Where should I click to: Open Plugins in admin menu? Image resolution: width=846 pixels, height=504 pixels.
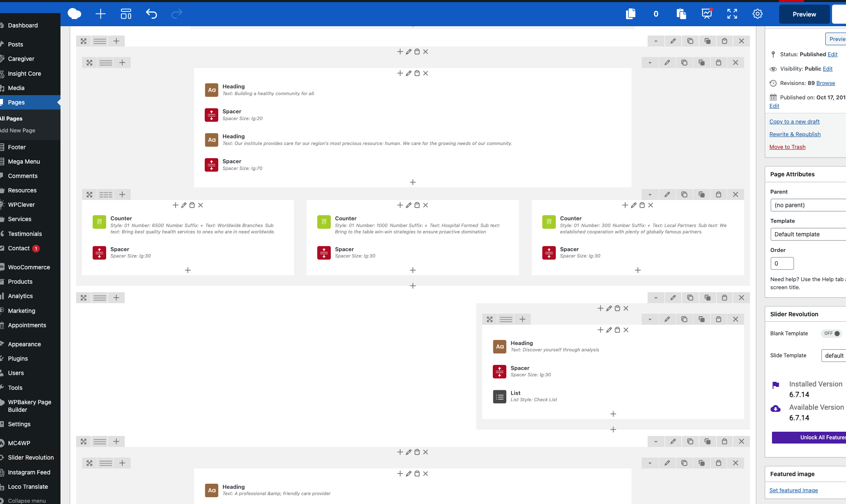18,359
